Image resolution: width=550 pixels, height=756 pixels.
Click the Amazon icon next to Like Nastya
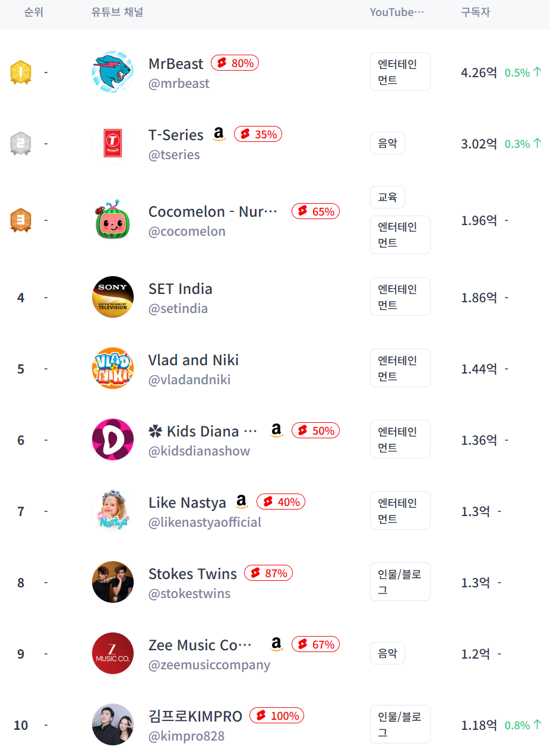click(x=241, y=502)
